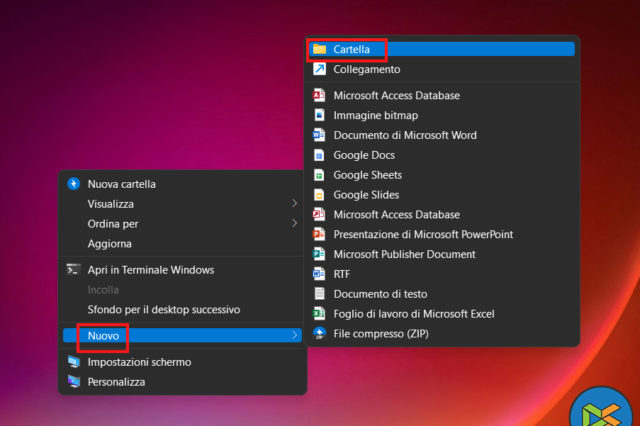Click the blue icon beside Nuova cartella
Image resolution: width=640 pixels, height=426 pixels.
click(x=73, y=184)
